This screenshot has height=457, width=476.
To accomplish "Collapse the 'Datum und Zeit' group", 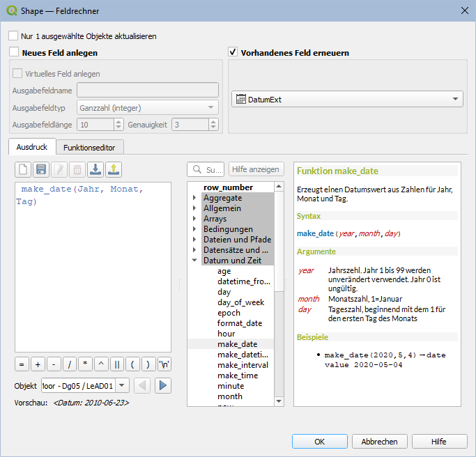I will (x=194, y=261).
